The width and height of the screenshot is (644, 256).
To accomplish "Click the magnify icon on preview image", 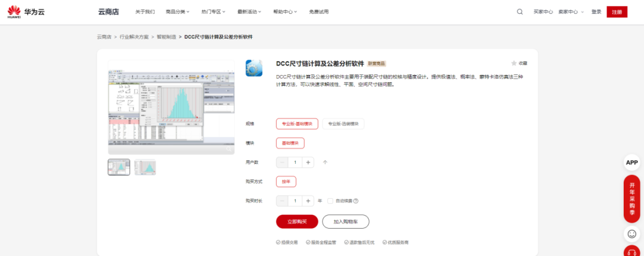I will coord(228,149).
